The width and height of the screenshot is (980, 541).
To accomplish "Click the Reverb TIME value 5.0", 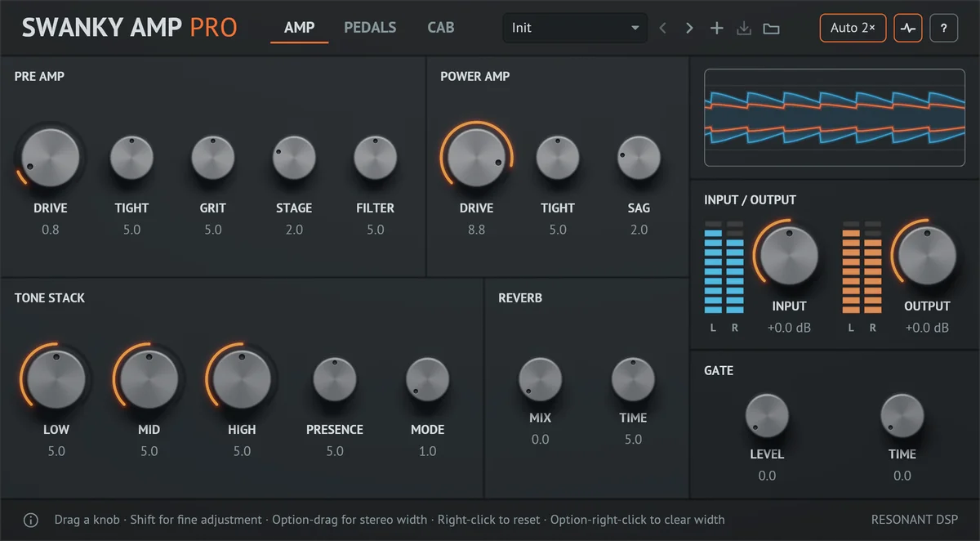I will 633,440.
